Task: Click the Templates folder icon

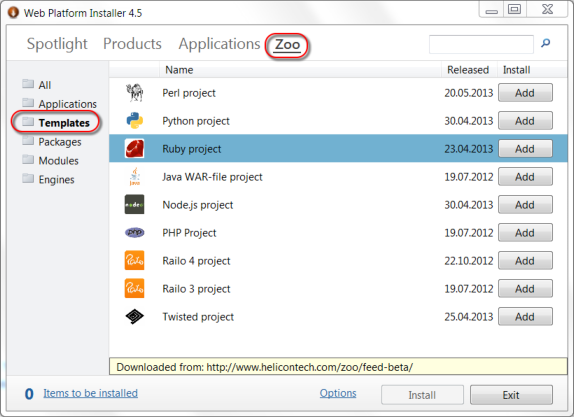Action: pyautogui.click(x=28, y=122)
